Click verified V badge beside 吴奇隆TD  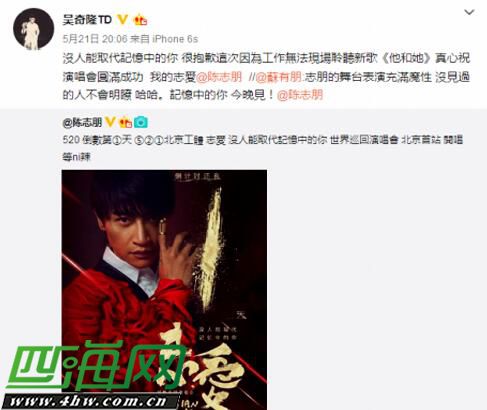[x=122, y=20]
